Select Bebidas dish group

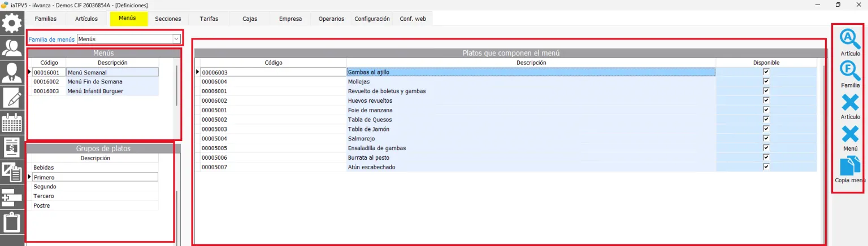[x=95, y=168]
